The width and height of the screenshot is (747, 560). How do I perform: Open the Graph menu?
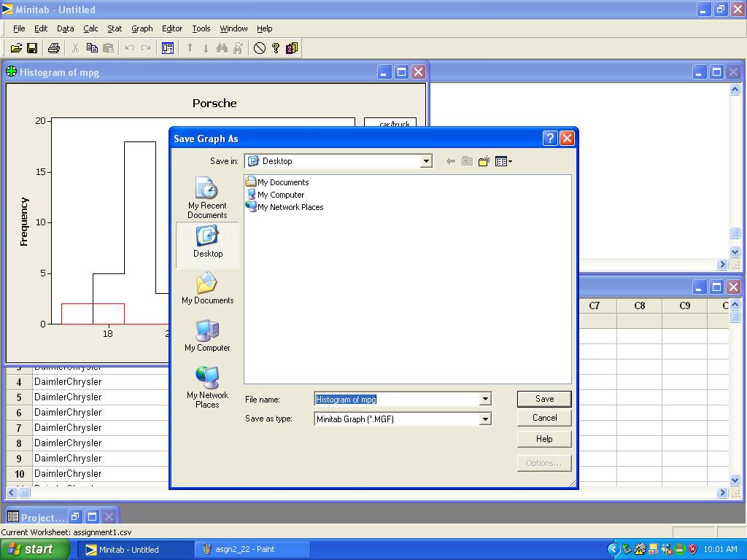point(142,28)
